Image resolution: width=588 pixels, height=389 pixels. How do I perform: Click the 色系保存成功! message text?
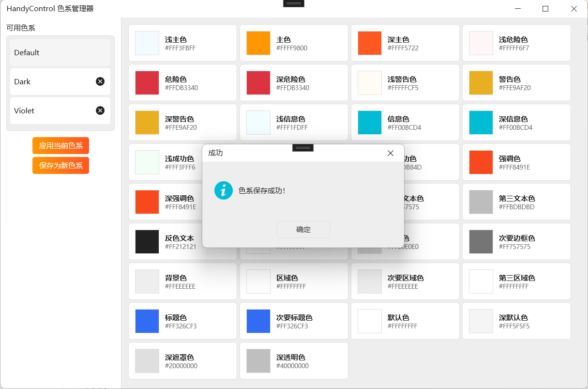click(x=262, y=190)
